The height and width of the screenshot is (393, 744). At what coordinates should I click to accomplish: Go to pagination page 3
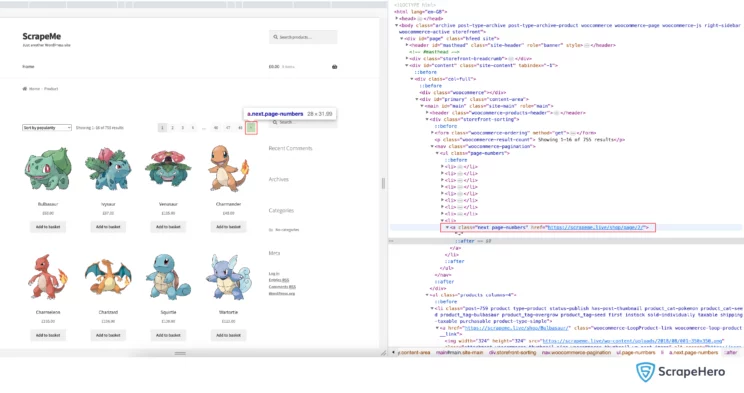pos(182,128)
